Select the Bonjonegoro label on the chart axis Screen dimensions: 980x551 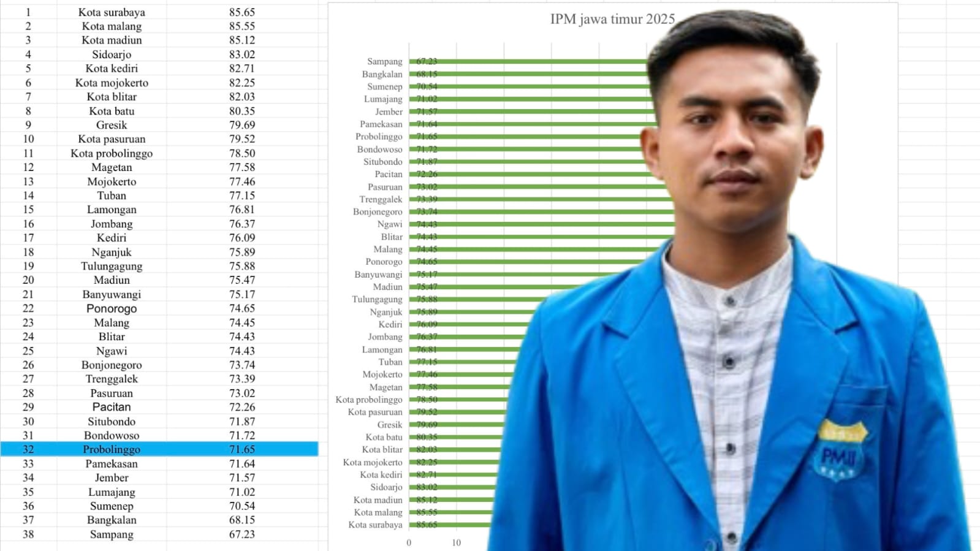click(x=378, y=211)
